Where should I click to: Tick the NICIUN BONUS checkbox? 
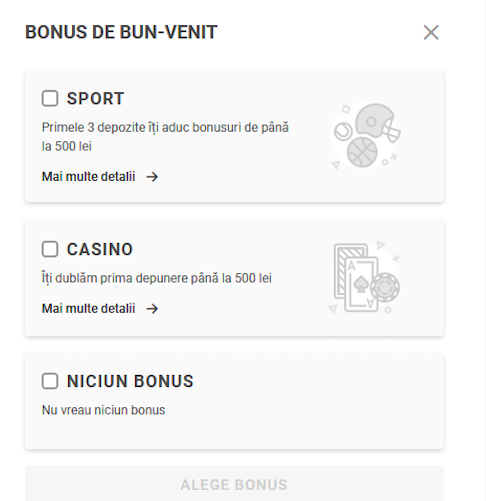[x=50, y=381]
